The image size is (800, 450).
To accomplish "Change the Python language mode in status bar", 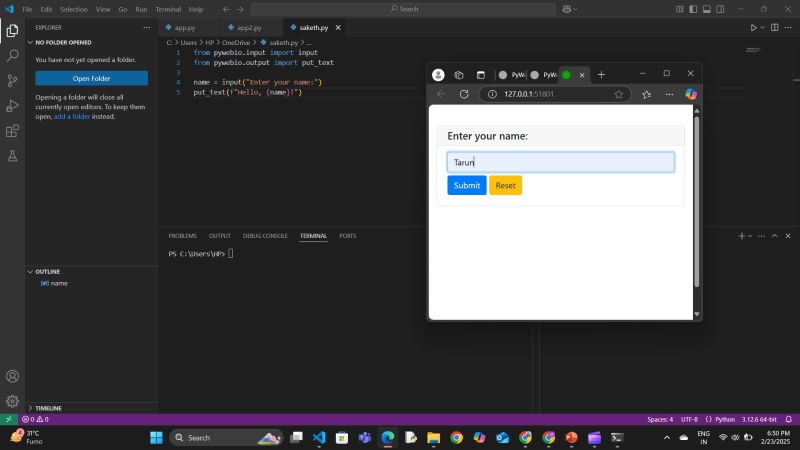I will 724,419.
